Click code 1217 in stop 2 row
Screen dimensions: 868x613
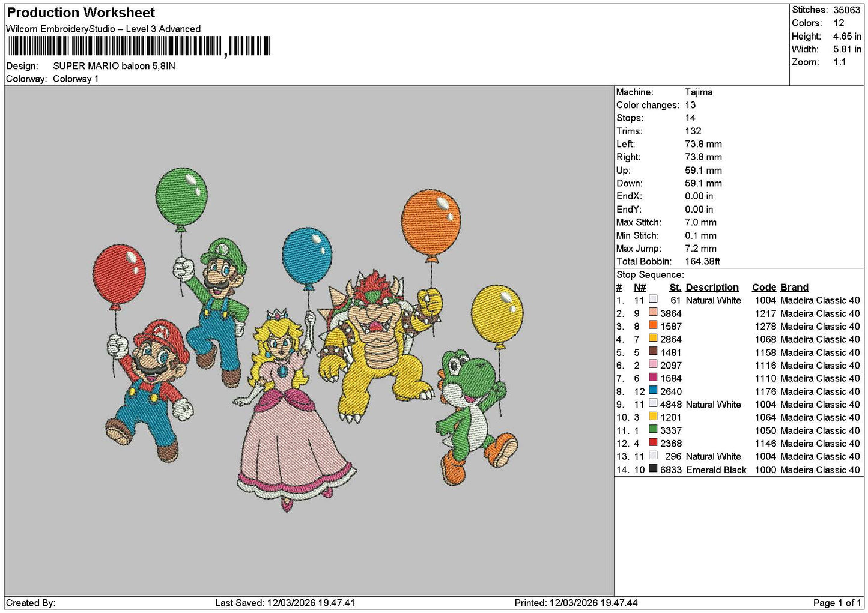765,313
